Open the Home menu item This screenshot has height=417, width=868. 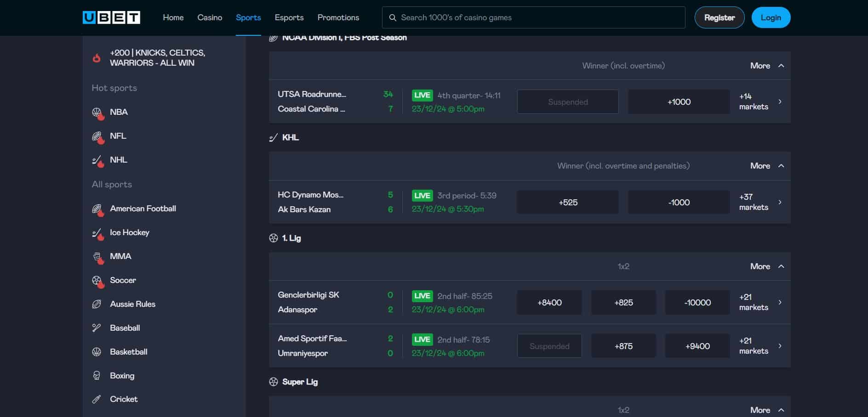tap(173, 17)
